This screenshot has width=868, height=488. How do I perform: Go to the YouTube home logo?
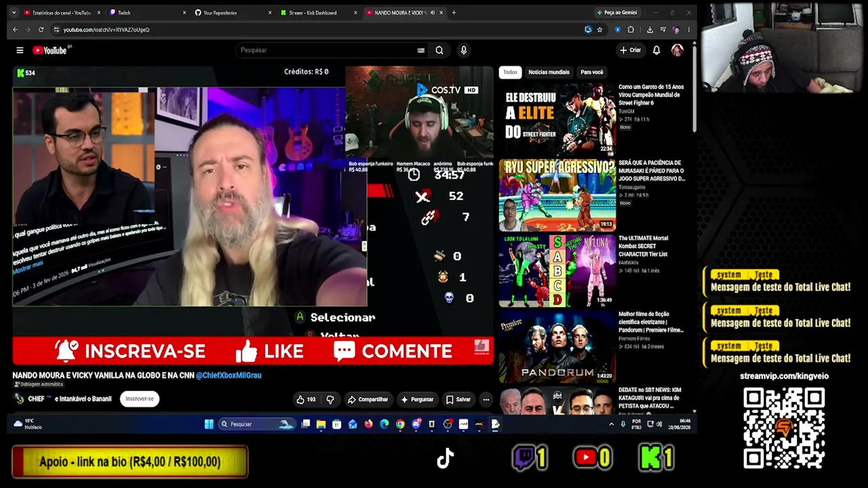click(51, 50)
